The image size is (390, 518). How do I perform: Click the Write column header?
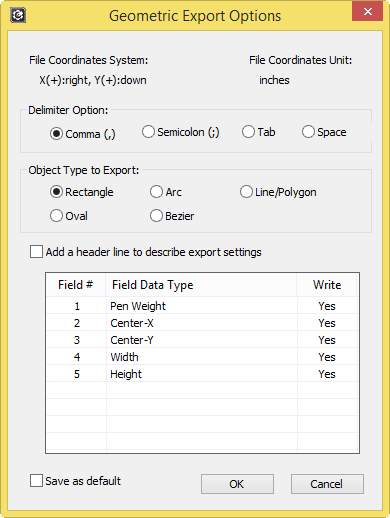click(x=327, y=285)
